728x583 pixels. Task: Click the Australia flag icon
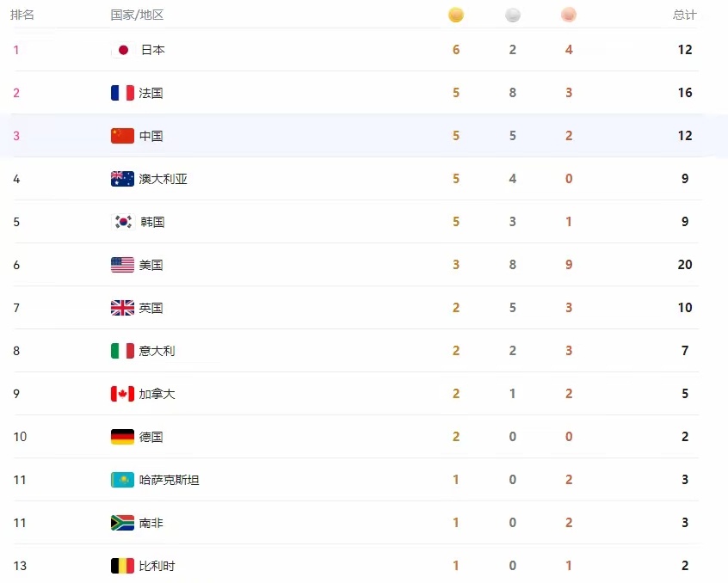(122, 179)
